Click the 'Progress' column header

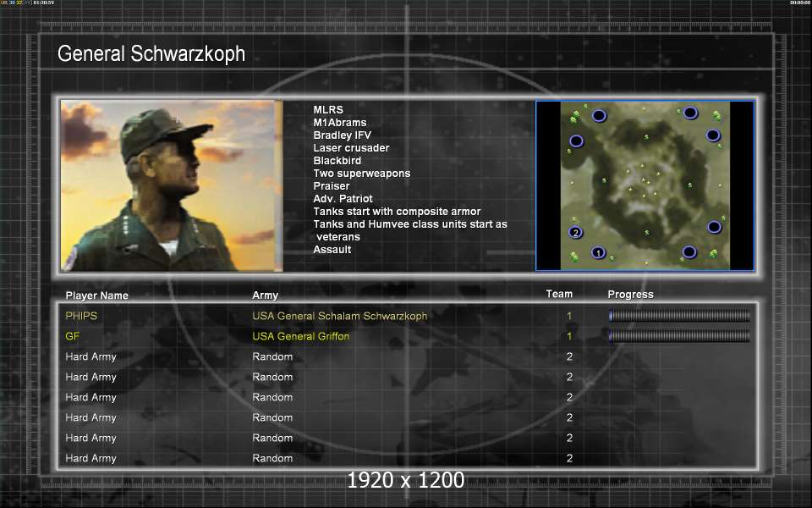tap(630, 295)
